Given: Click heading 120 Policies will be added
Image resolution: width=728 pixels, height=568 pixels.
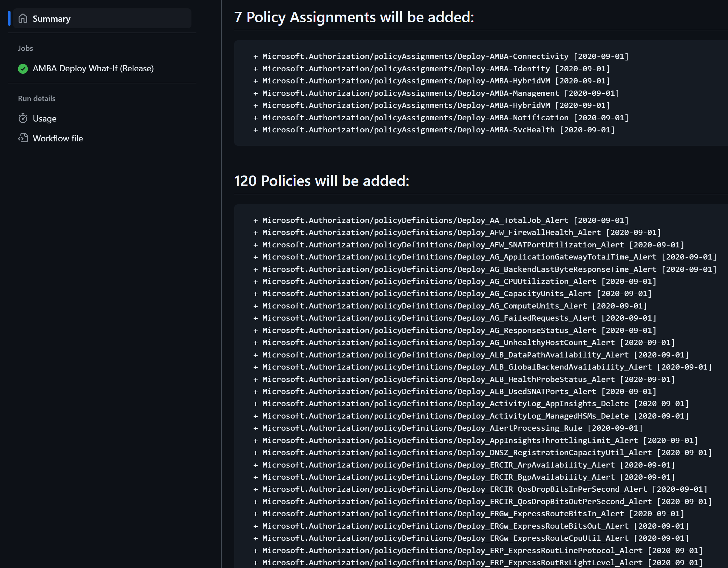Looking at the screenshot, I should 322,181.
